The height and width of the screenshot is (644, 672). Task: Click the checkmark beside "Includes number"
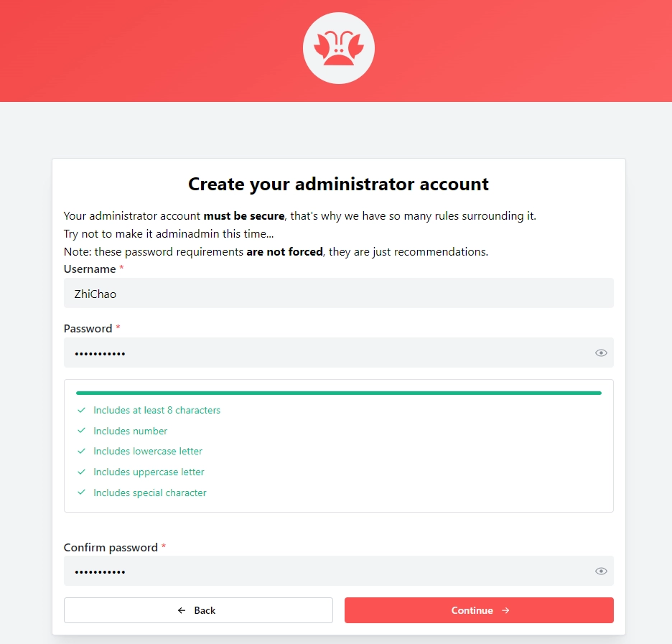click(81, 431)
